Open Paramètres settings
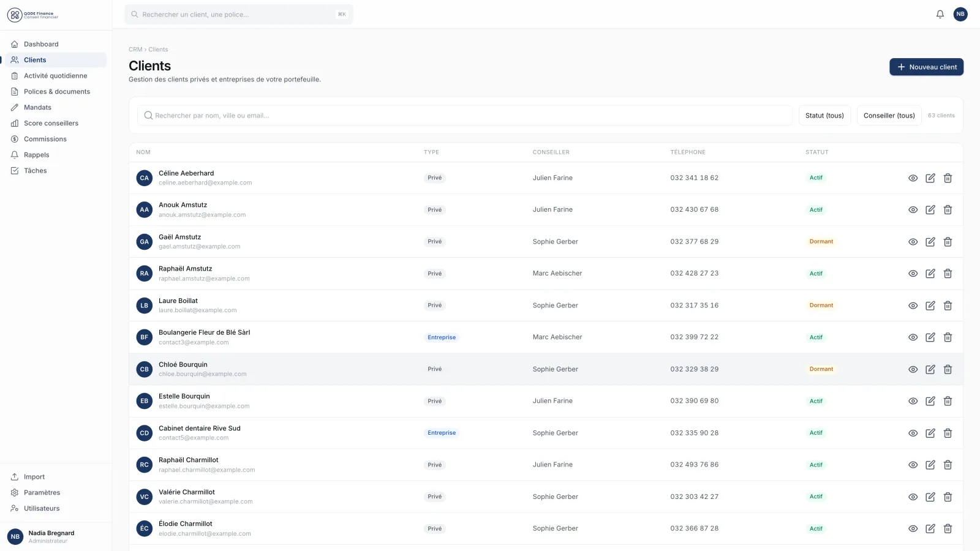 (56, 493)
